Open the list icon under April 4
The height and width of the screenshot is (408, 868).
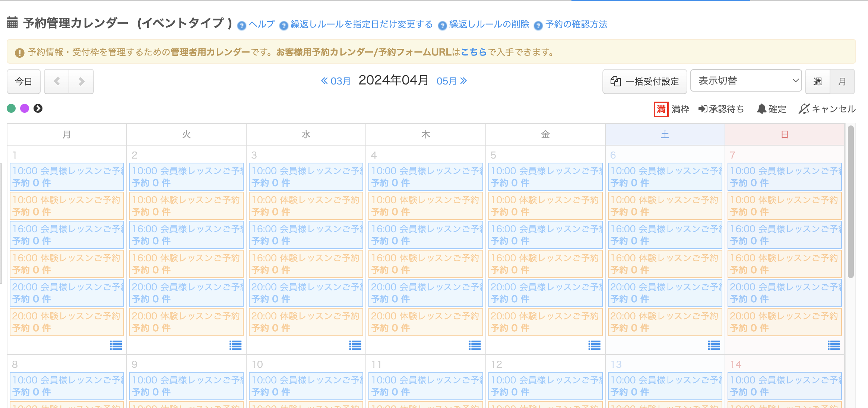click(475, 345)
